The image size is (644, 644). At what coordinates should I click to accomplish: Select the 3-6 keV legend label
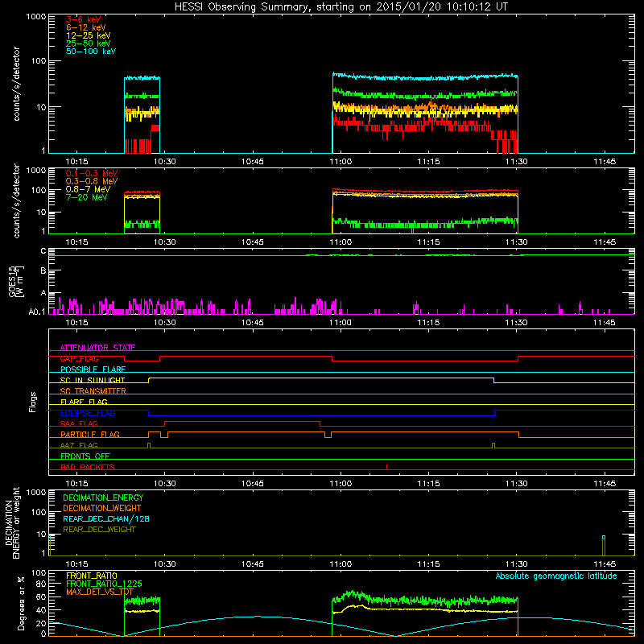(x=84, y=19)
